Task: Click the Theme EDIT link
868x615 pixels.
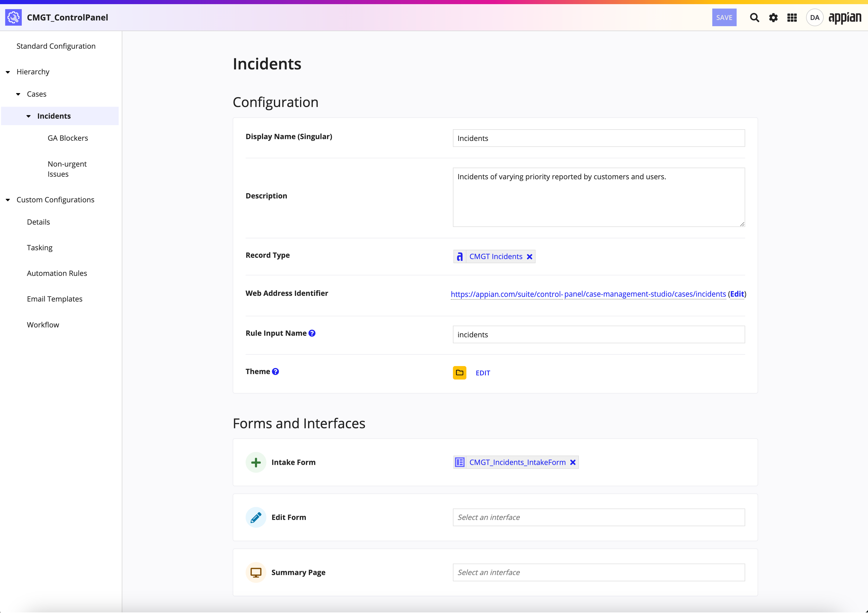Action: tap(482, 373)
